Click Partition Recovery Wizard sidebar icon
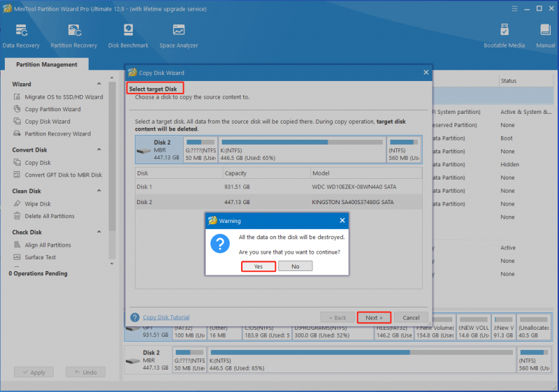The width and height of the screenshot is (559, 392). click(x=17, y=133)
